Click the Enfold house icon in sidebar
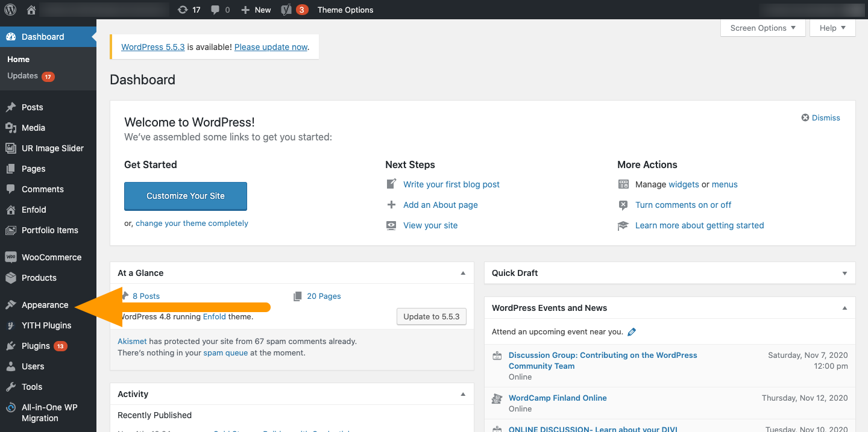 pos(11,210)
